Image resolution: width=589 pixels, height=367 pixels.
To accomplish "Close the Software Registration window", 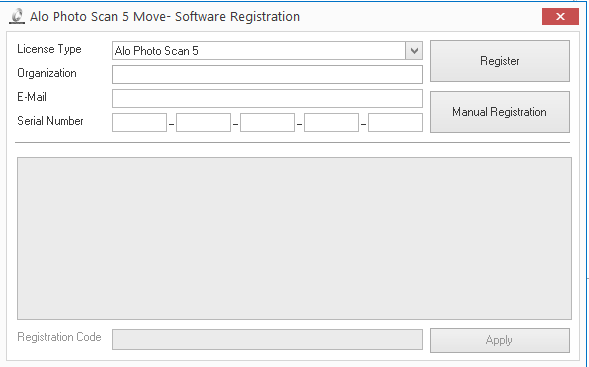I will coord(560,17).
